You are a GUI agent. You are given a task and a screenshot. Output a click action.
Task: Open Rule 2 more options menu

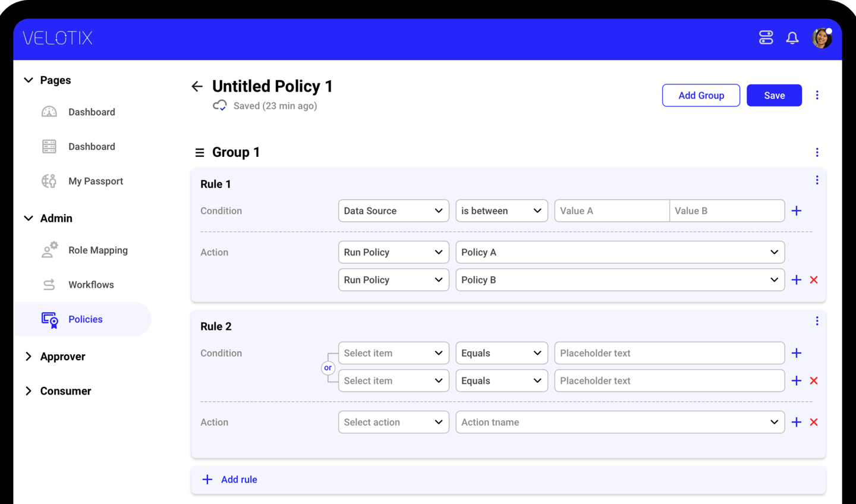[x=817, y=321]
